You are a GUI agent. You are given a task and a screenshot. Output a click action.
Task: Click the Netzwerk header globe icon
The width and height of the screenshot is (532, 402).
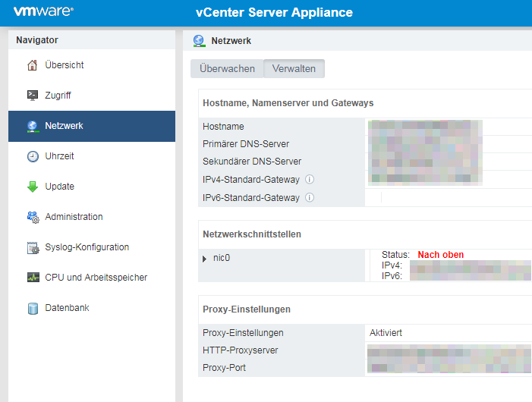199,41
